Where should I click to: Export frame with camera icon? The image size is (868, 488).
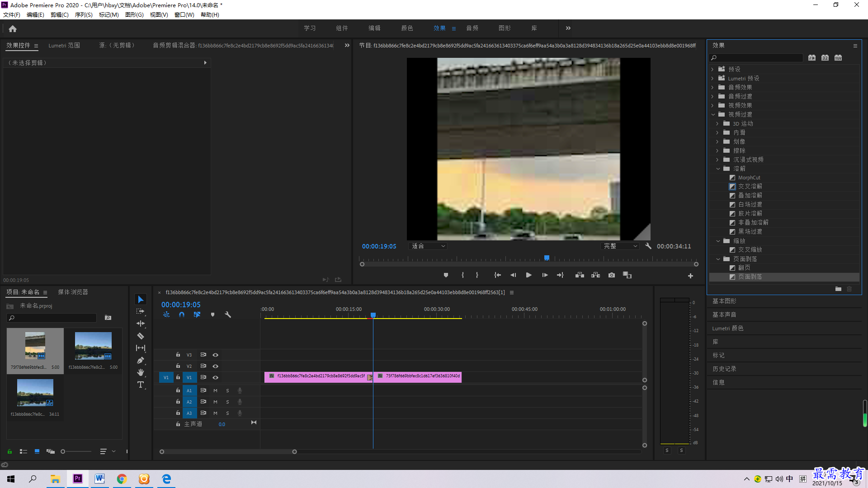(x=611, y=275)
